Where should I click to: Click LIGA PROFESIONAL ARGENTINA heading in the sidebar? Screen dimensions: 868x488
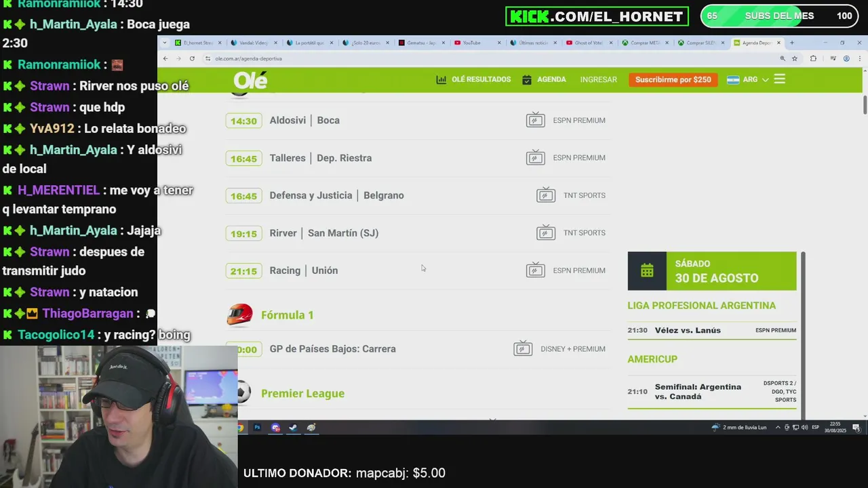pos(701,305)
